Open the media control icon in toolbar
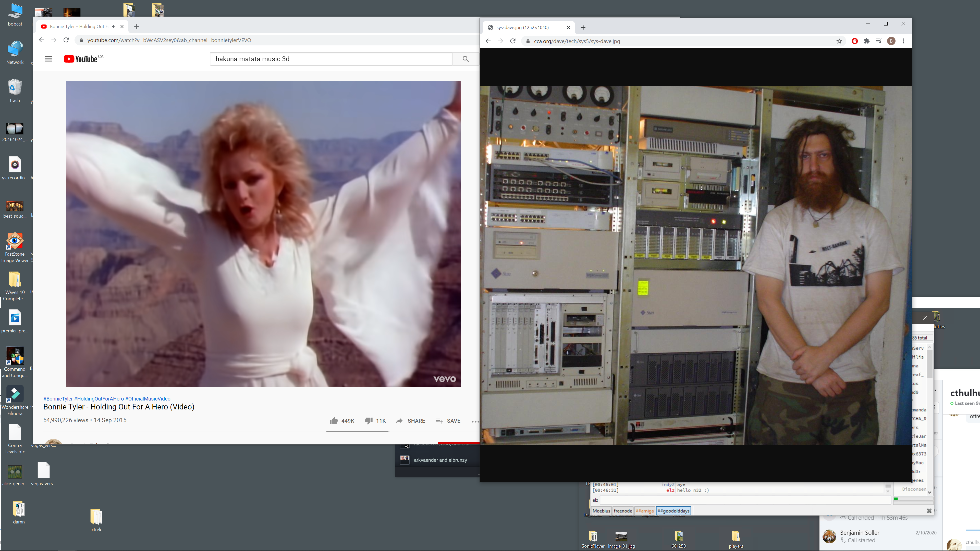This screenshot has height=551, width=980. pyautogui.click(x=879, y=41)
